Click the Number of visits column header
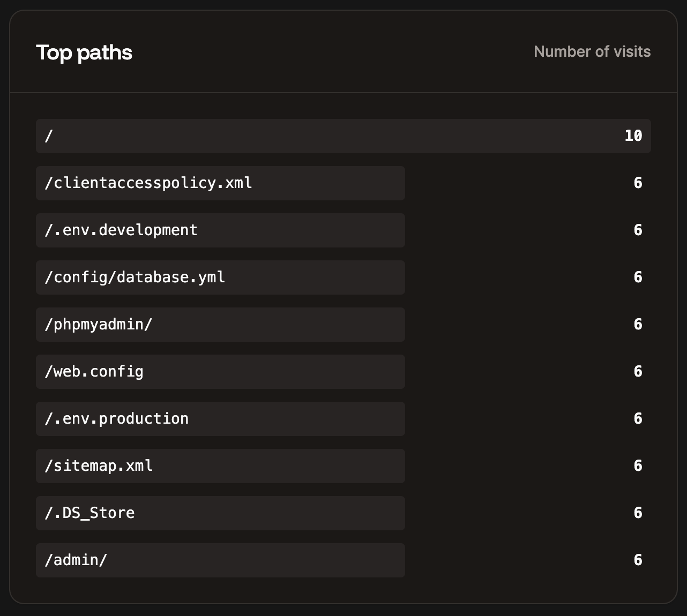Viewport: 687px width, 616px height. 592,51
